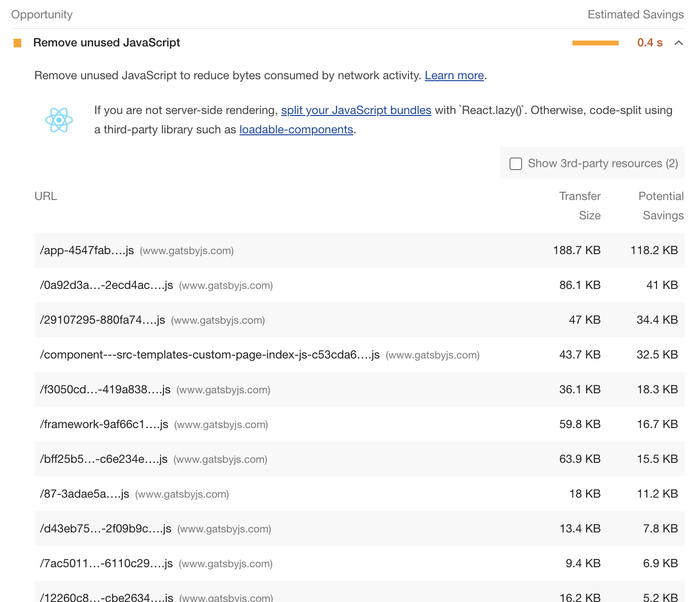Open the /f3050cd…-419a838….js resource
700x602 pixels.
[x=105, y=389]
